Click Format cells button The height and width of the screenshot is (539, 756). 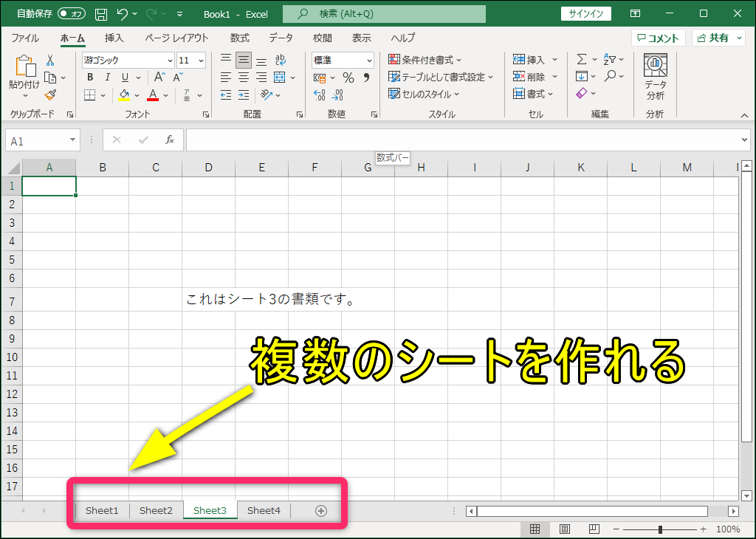pyautogui.click(x=529, y=94)
